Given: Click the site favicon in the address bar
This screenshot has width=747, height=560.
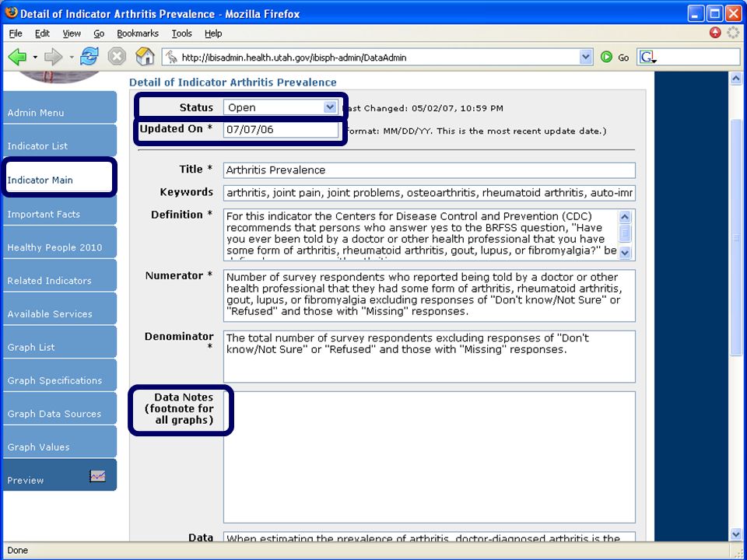Looking at the screenshot, I should [171, 58].
